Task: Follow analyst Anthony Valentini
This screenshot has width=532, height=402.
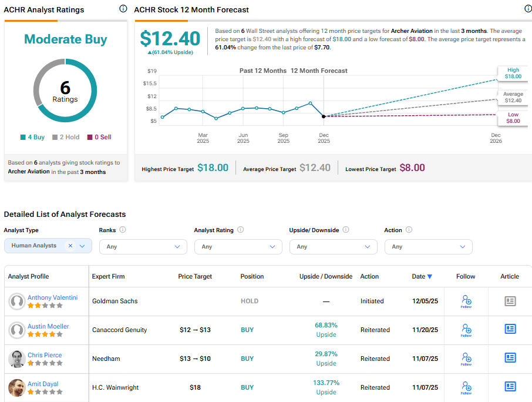Action: (466, 301)
